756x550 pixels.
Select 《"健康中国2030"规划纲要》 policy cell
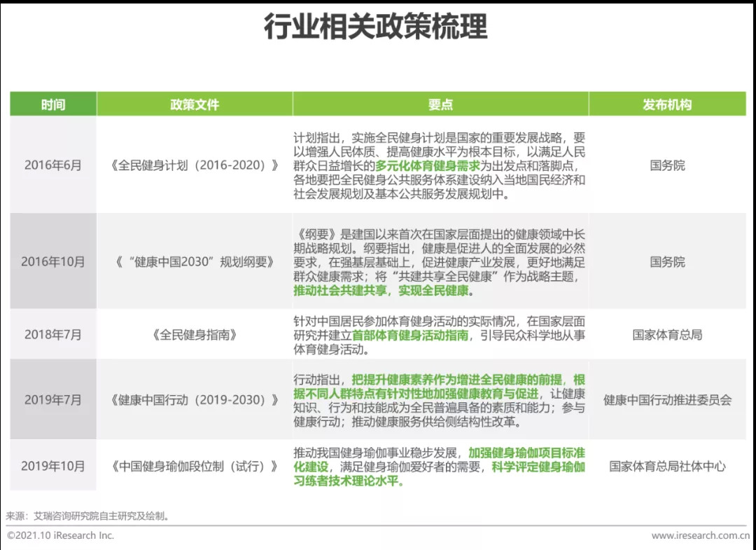point(195,262)
